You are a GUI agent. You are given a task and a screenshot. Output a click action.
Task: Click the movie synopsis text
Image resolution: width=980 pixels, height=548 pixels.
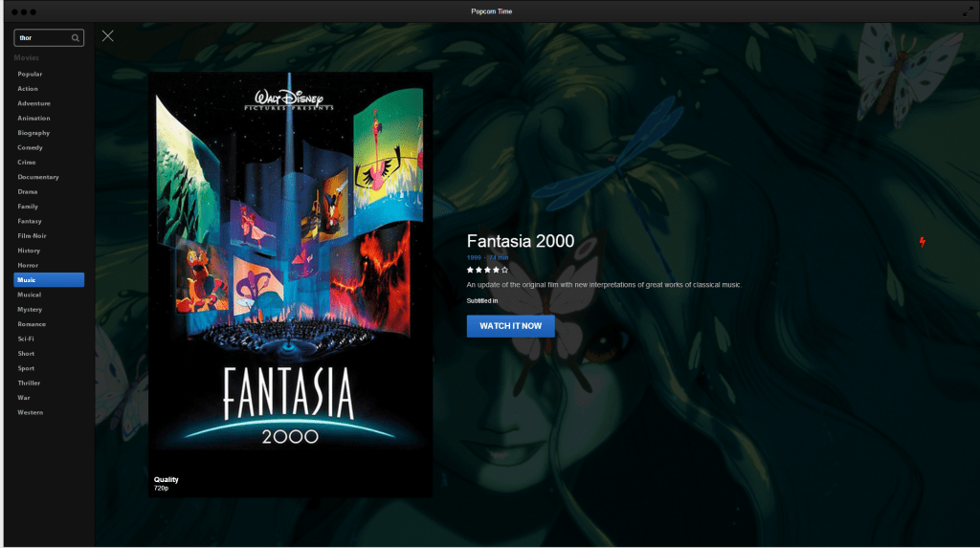[x=603, y=285]
